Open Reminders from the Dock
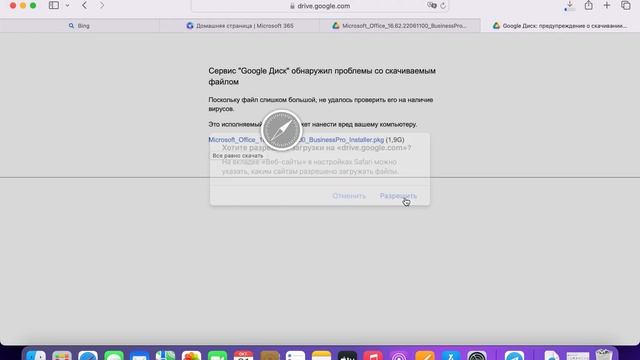The image size is (640, 360). click(x=296, y=355)
